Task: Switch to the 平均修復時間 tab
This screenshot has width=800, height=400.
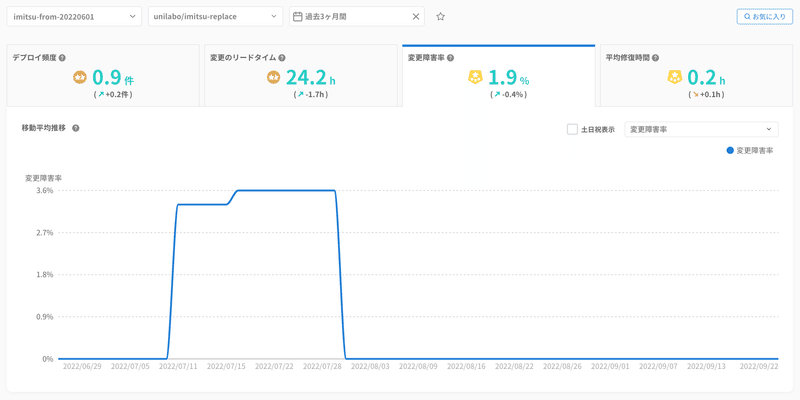Action: (x=696, y=76)
